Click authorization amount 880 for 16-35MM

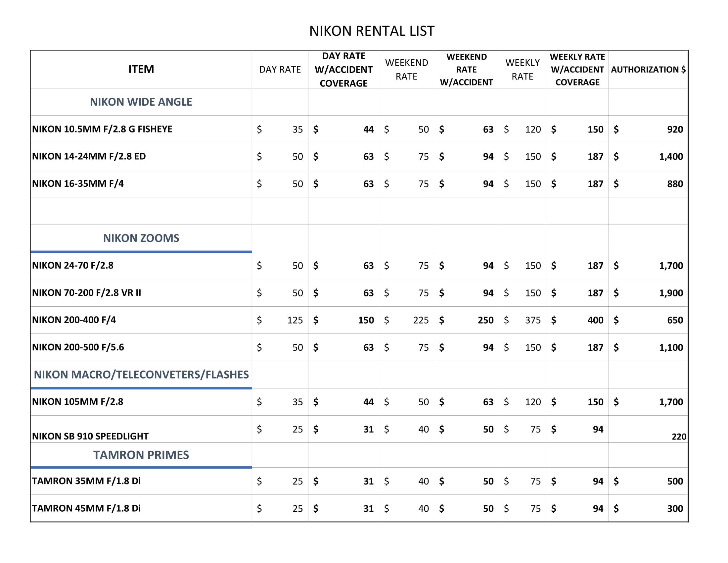pyautogui.click(x=675, y=184)
